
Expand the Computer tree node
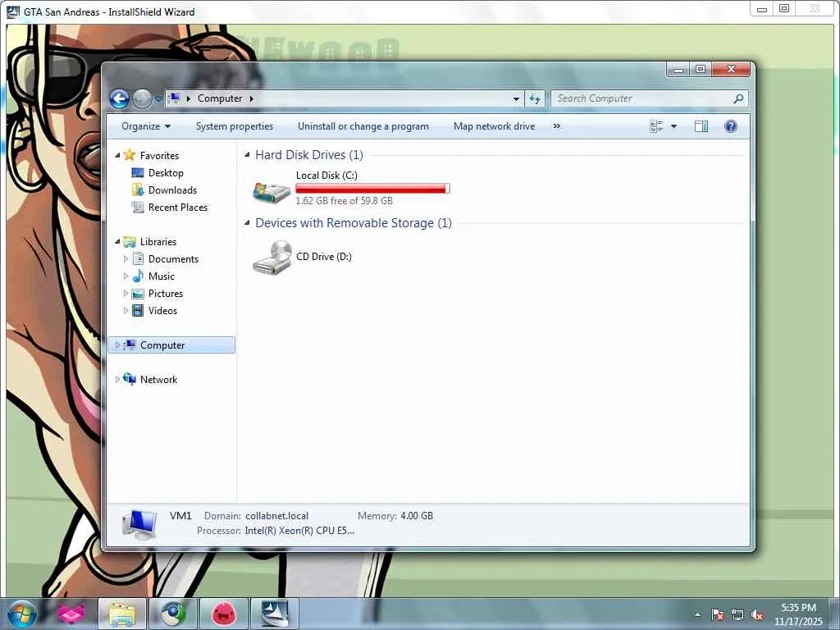coord(117,345)
